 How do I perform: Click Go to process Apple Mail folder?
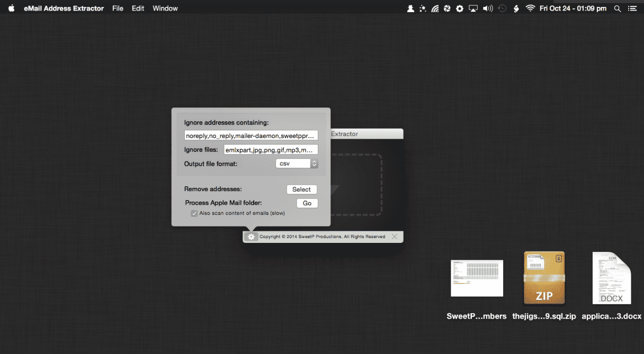coord(307,203)
